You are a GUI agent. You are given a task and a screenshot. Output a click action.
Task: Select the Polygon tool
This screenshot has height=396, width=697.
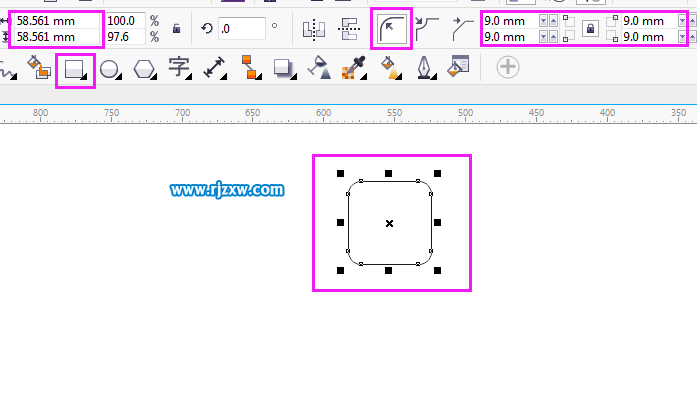145,70
